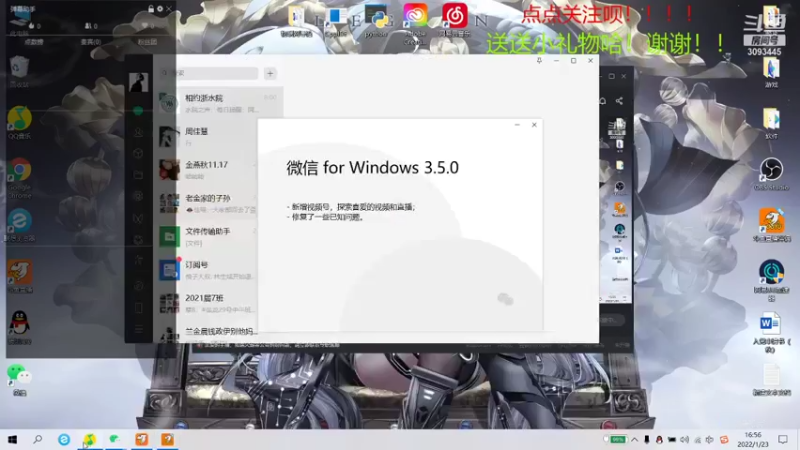Open the OBS Studio desktop icon

771,173
